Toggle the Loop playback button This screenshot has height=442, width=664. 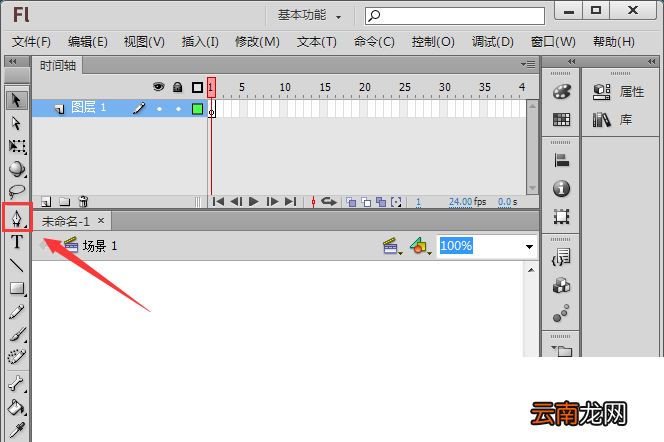click(329, 202)
